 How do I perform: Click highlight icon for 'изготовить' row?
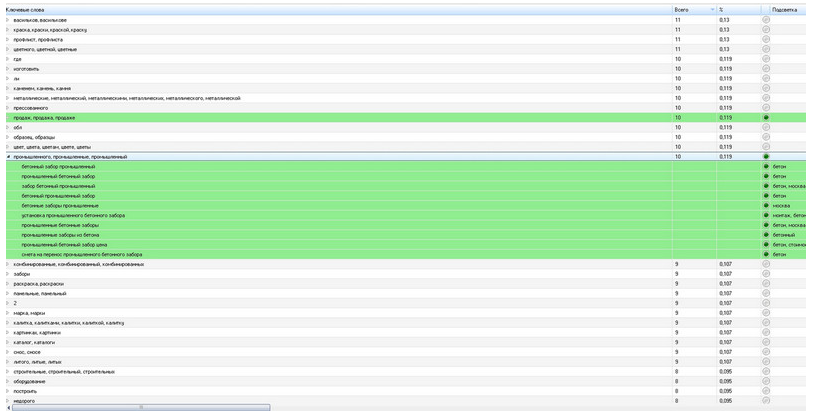click(x=766, y=69)
